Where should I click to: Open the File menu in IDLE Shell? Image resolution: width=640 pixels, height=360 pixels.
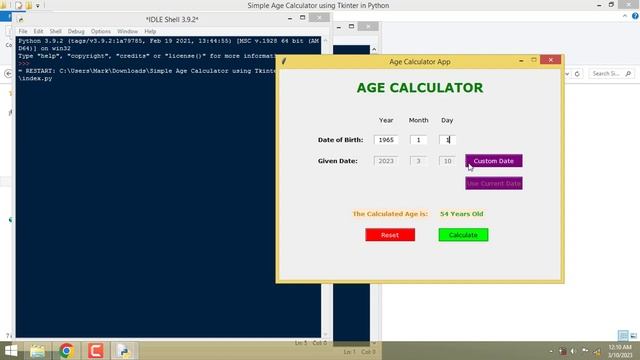(x=23, y=31)
